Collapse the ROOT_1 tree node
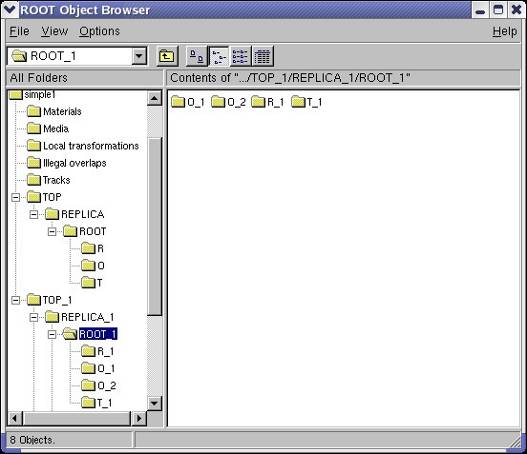 (52, 334)
